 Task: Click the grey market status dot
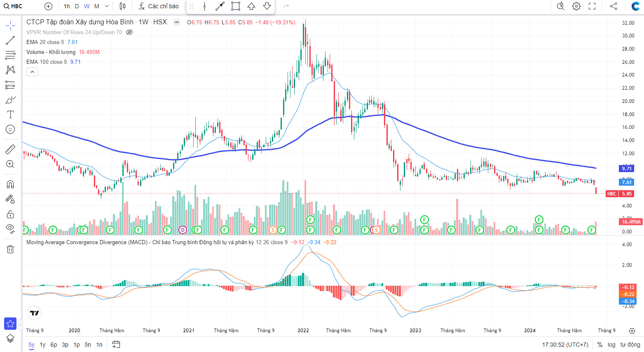tap(177, 22)
